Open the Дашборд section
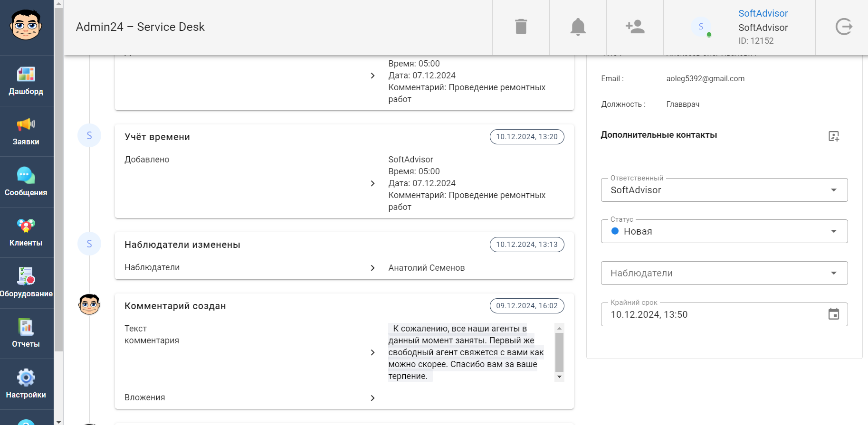The image size is (868, 425). [x=26, y=81]
